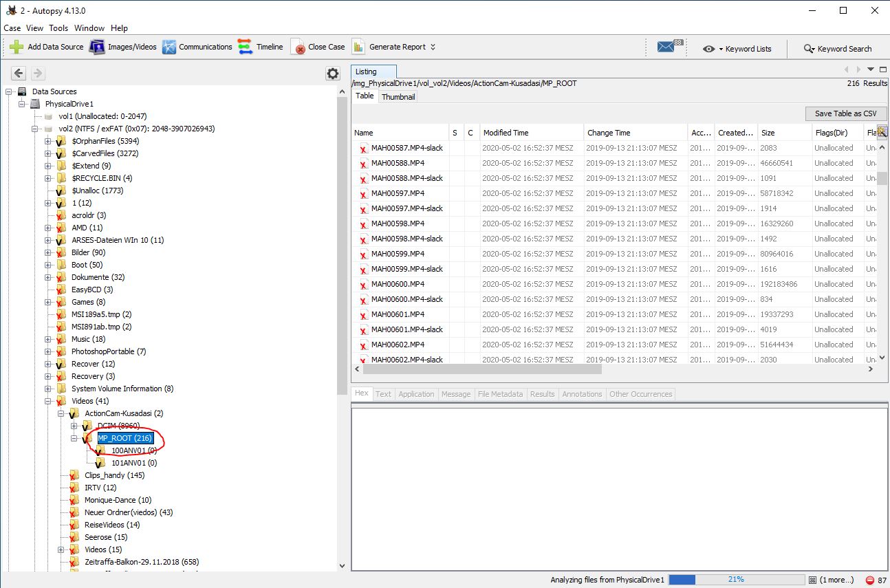Click the table vertical scrollbar thumb
The height and width of the screenshot is (588, 890).
coord(882,178)
